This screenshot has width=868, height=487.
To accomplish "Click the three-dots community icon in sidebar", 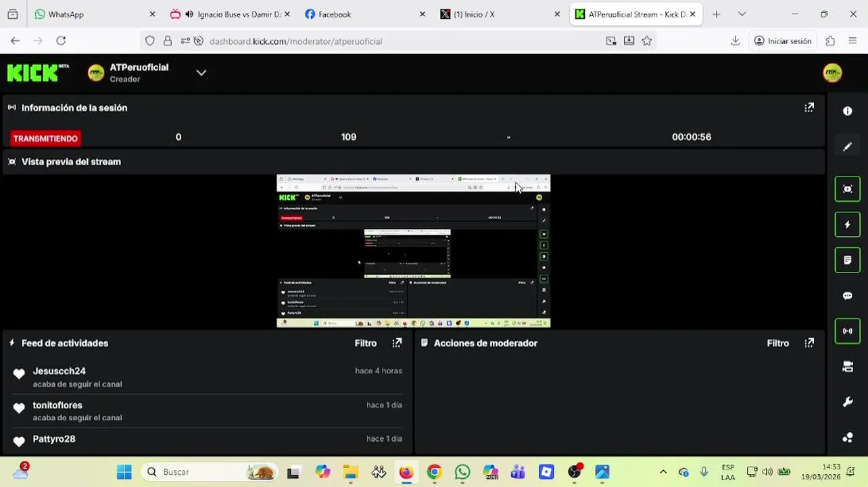I will 848,438.
